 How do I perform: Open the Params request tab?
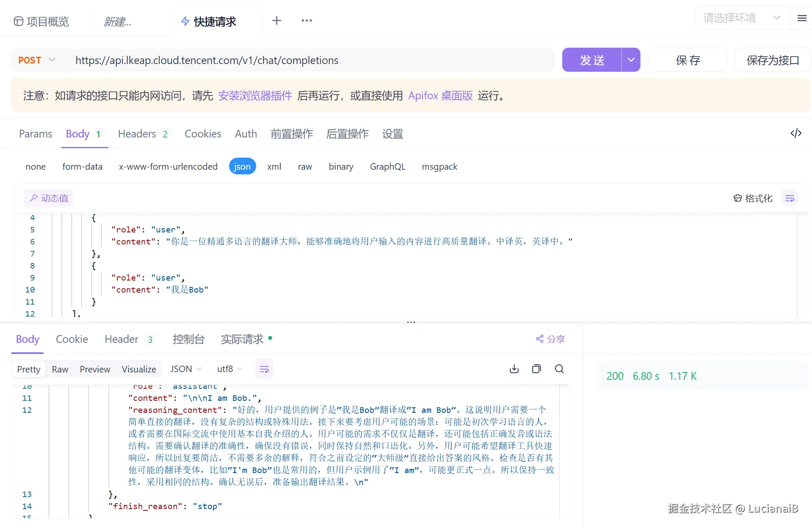(36, 134)
